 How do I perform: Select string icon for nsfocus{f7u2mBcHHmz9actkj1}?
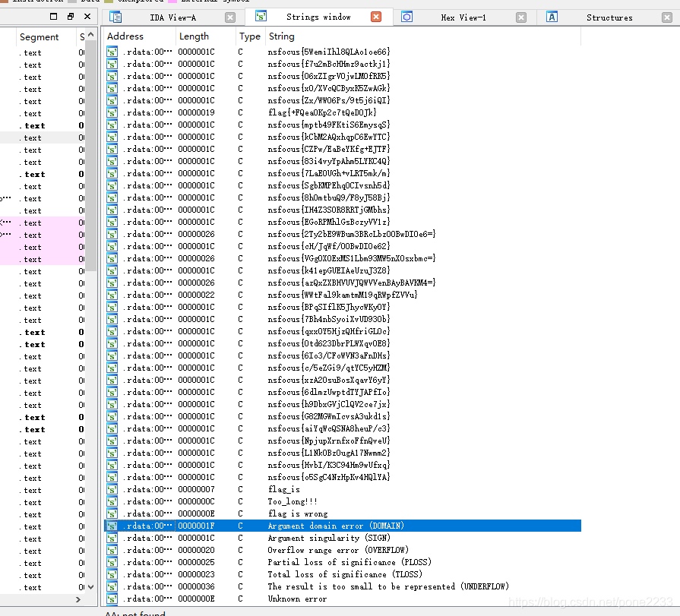pyautogui.click(x=112, y=64)
